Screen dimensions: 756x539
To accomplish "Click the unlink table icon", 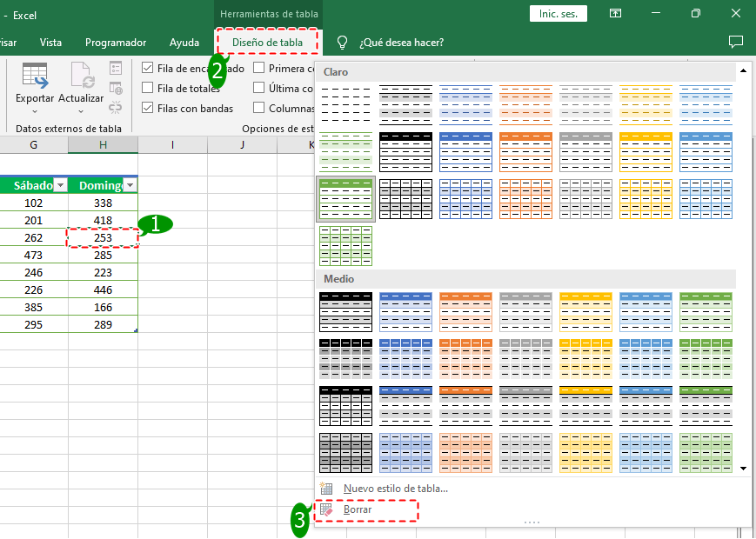I will (115, 107).
